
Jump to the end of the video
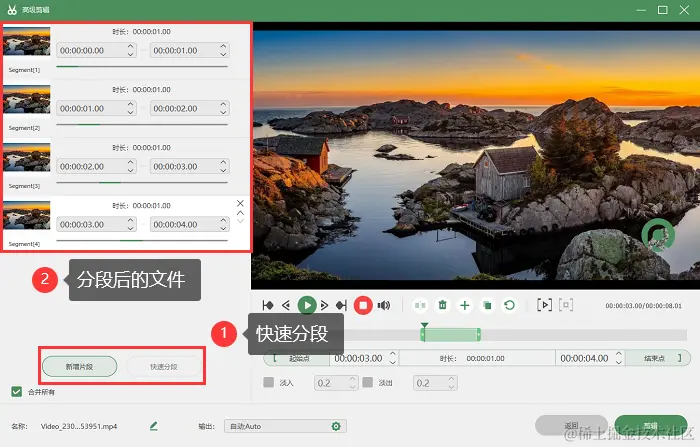click(x=342, y=305)
